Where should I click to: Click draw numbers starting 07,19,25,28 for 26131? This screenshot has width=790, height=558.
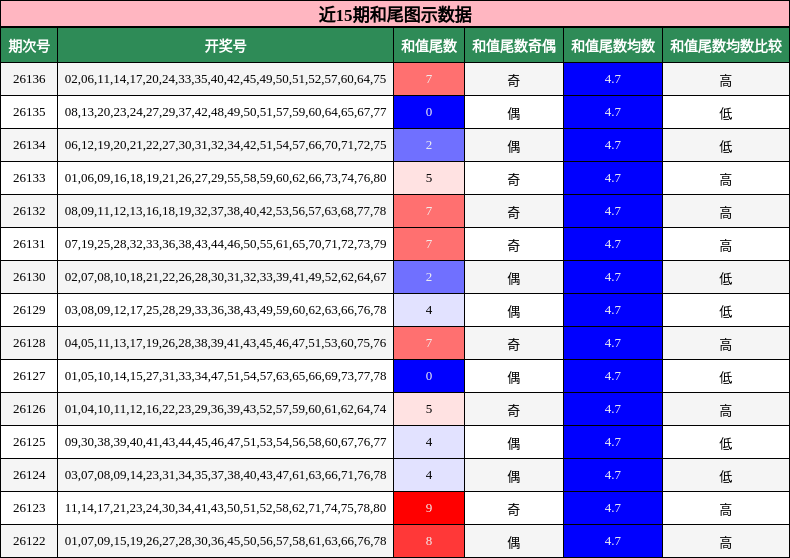pos(225,244)
